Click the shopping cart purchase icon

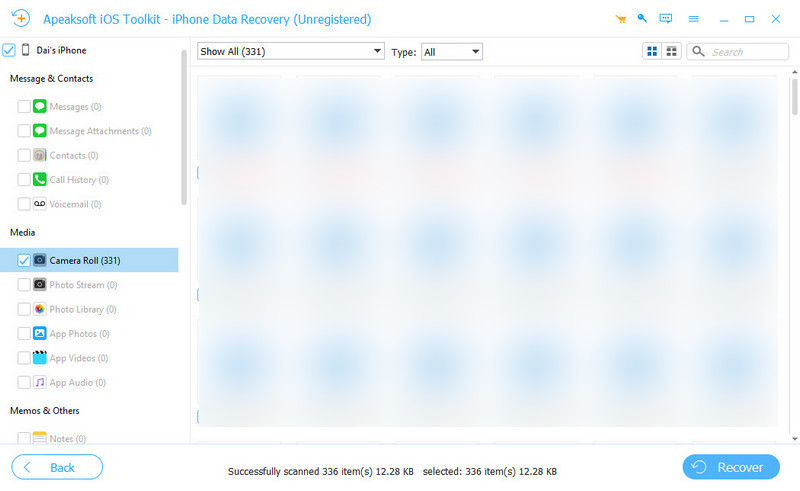(620, 19)
